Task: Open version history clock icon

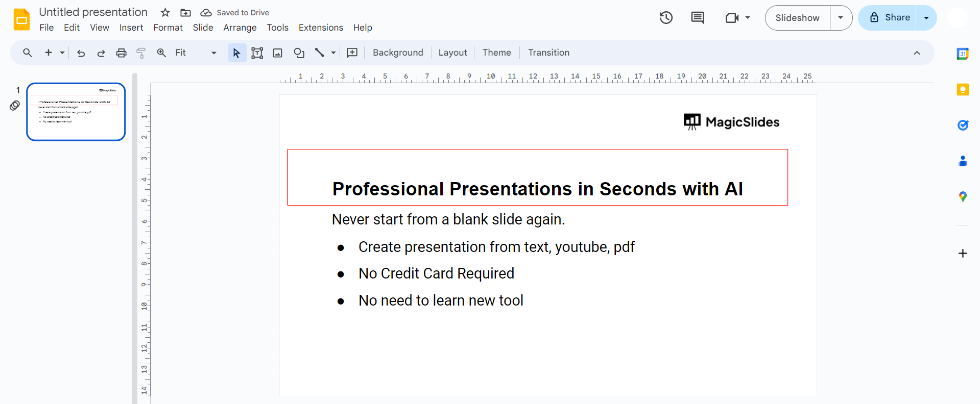Action: [x=666, y=18]
